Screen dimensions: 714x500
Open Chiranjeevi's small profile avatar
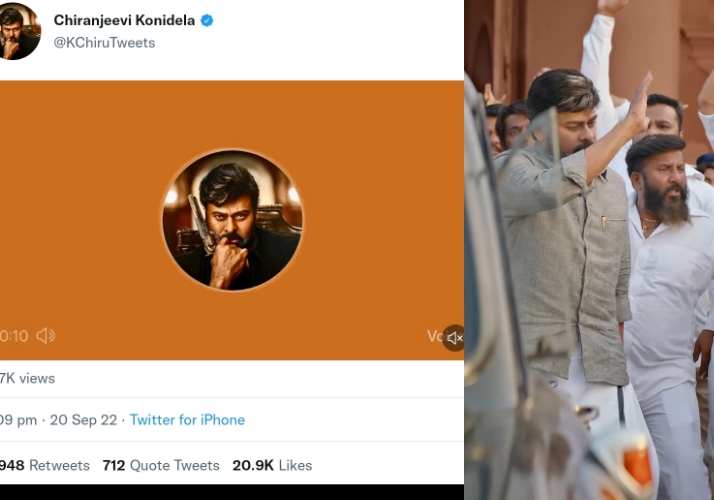[x=19, y=30]
